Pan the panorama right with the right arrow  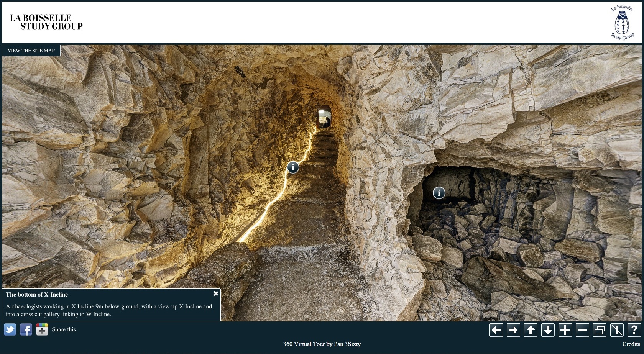[x=513, y=330]
